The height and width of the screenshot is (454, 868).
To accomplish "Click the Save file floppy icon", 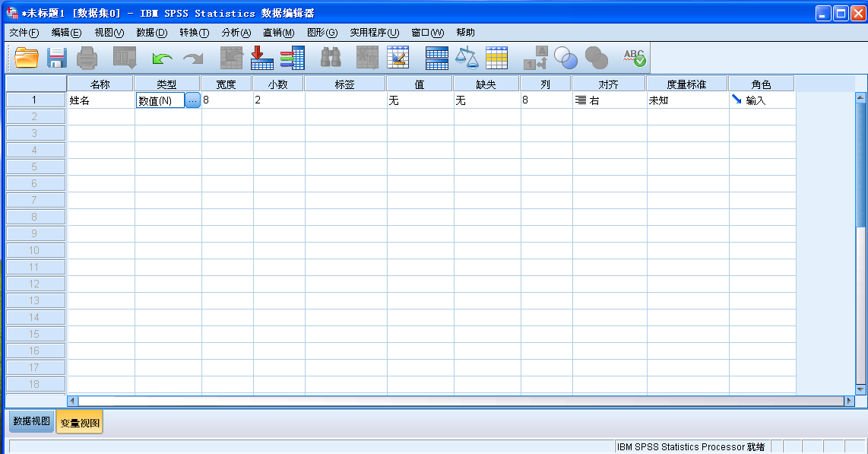I will pos(56,58).
